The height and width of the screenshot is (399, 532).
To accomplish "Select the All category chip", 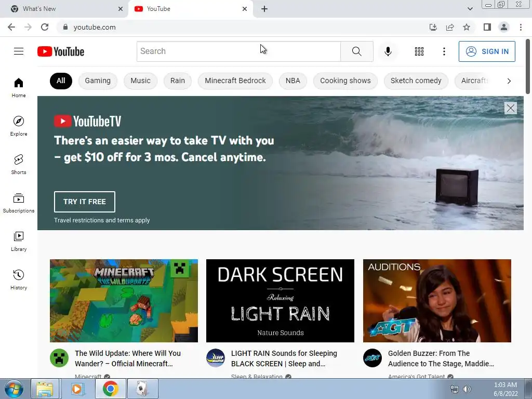I will [x=61, y=81].
